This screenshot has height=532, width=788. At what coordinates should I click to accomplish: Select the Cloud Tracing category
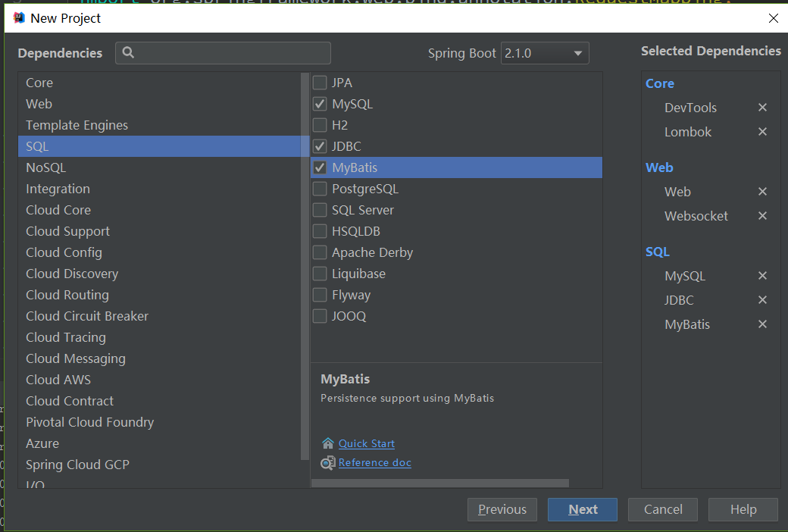pyautogui.click(x=159, y=337)
